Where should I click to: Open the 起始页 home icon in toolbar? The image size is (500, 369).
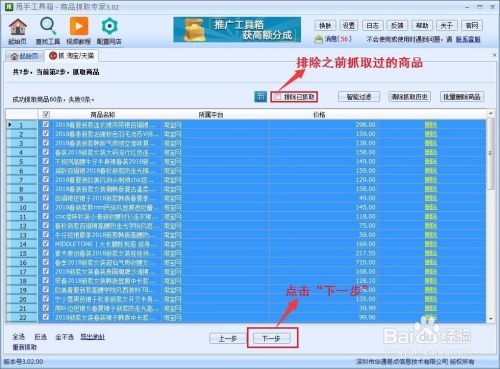click(17, 31)
